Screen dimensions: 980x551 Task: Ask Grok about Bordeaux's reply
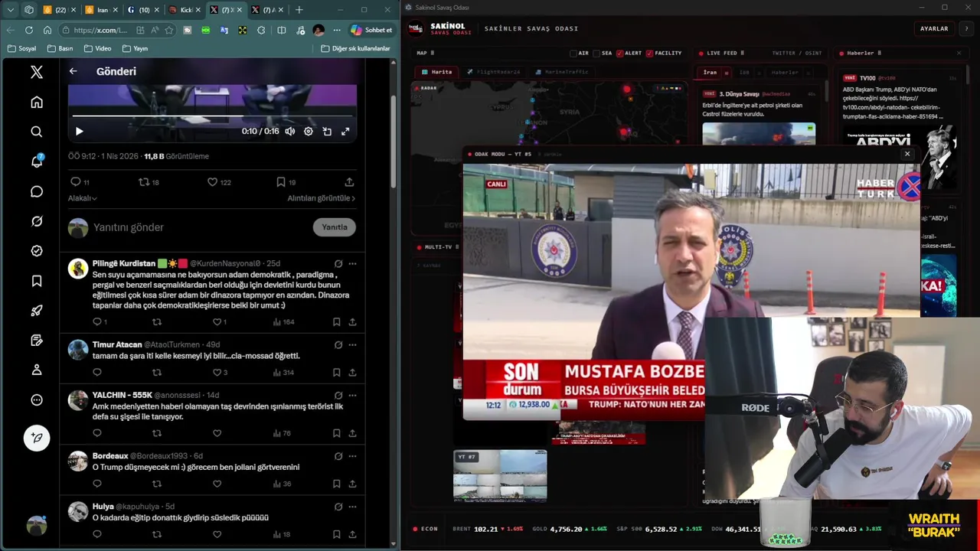click(338, 456)
